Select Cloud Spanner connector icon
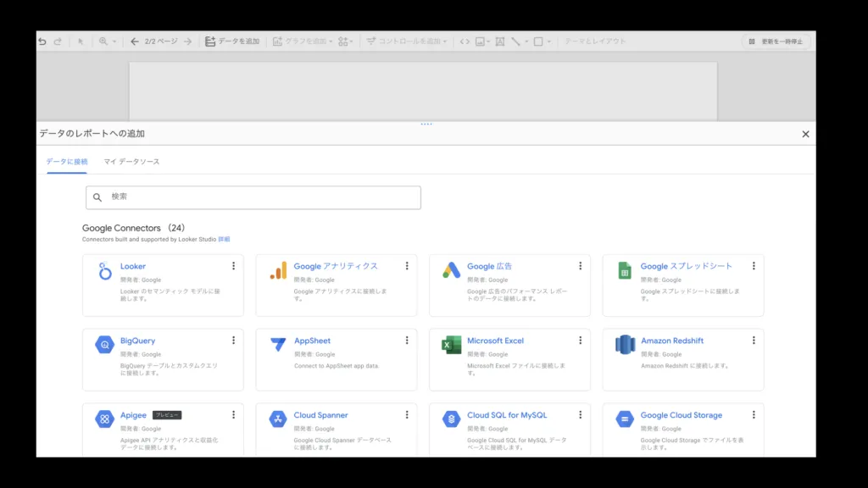The width and height of the screenshot is (868, 488). click(278, 419)
